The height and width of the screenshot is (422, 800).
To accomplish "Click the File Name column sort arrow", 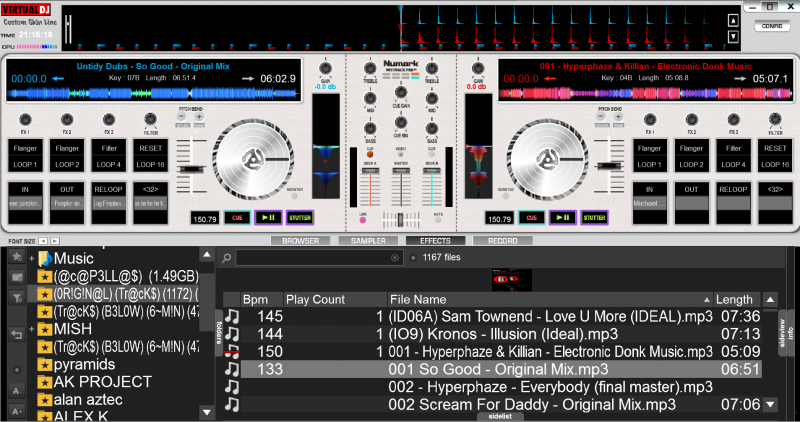I will click(707, 300).
